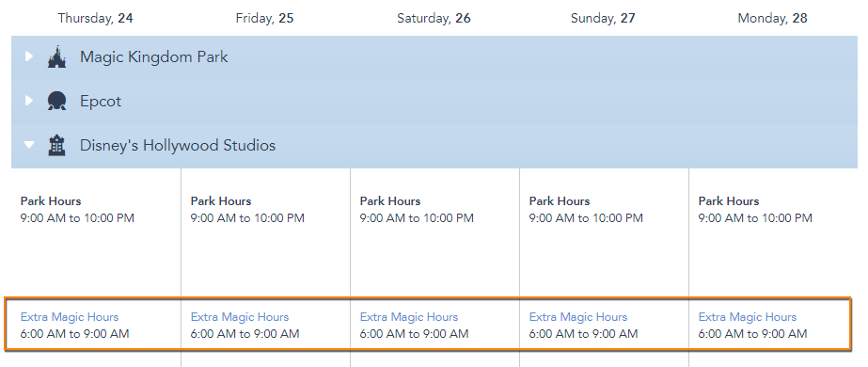The width and height of the screenshot is (868, 367).
Task: Click the Epcot park label
Action: pos(101,102)
